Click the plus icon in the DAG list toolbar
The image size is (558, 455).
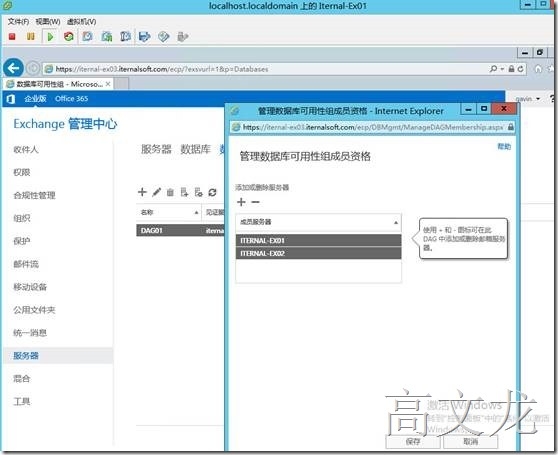pos(142,192)
